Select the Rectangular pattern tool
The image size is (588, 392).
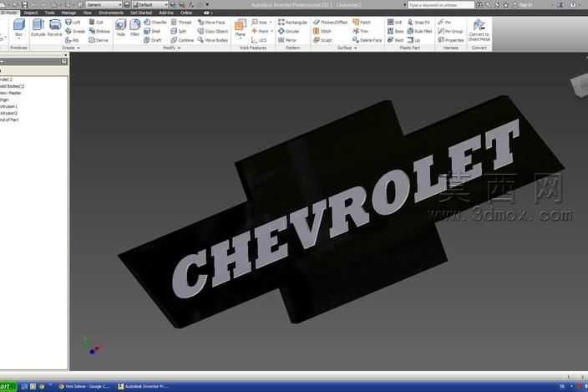coord(292,22)
